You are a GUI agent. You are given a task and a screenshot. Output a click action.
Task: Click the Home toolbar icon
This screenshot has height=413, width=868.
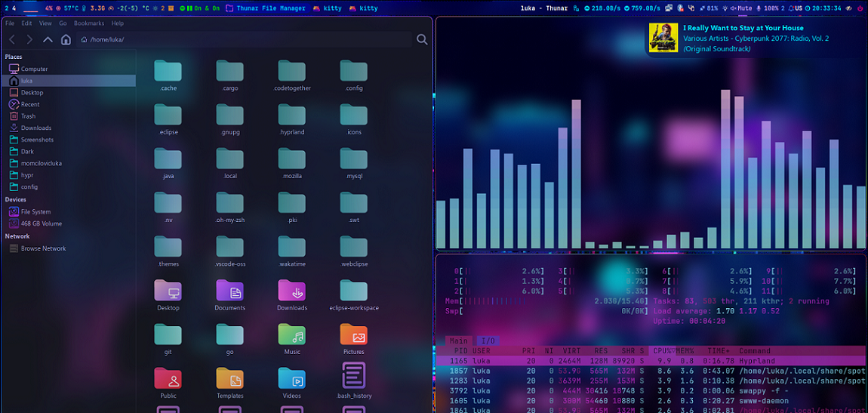tap(66, 39)
